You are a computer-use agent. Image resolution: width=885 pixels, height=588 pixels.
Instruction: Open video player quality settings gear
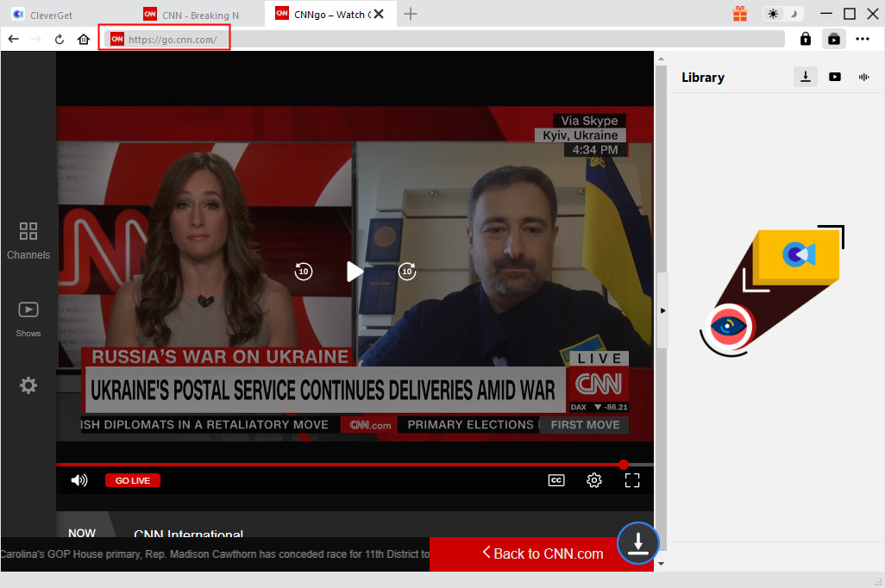[594, 480]
